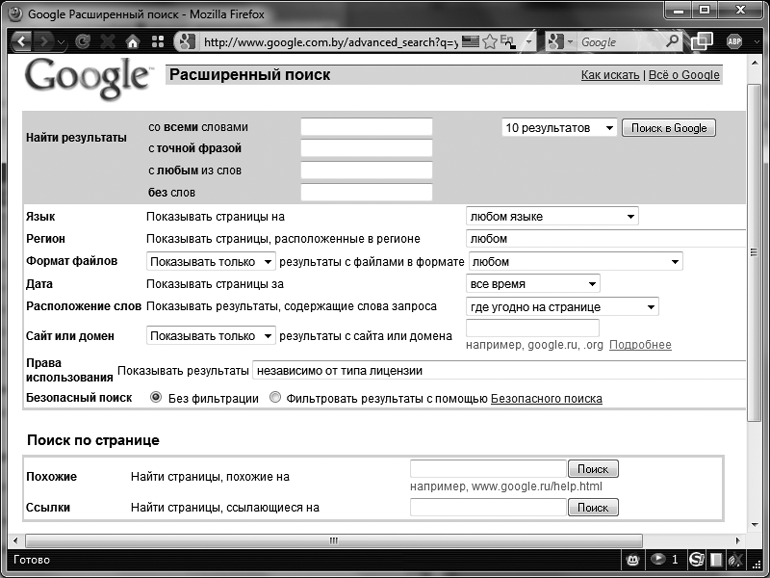Click the stop loading X icon

click(x=107, y=42)
